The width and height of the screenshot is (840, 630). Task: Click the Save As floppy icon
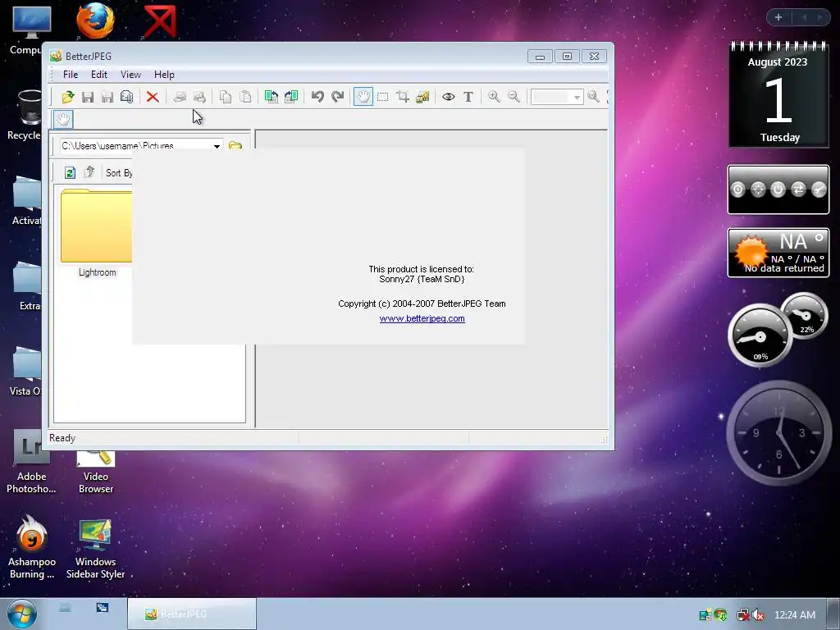[107, 97]
